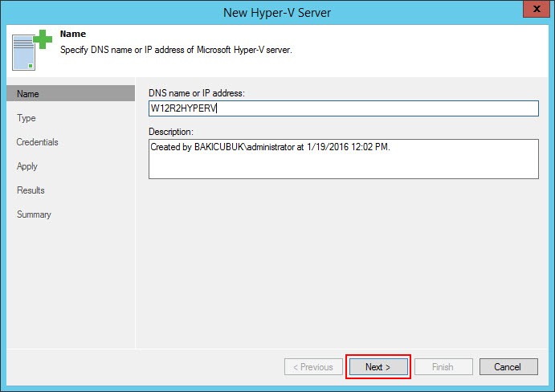The width and height of the screenshot is (555, 392).
Task: Select the Name step in the wizard sidebar
Action: tap(71, 93)
